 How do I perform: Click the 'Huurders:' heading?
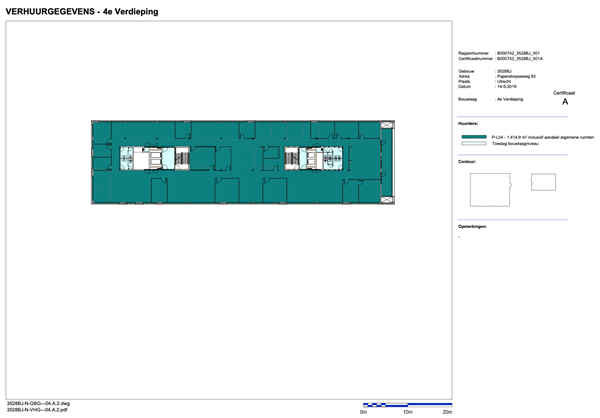[468, 124]
